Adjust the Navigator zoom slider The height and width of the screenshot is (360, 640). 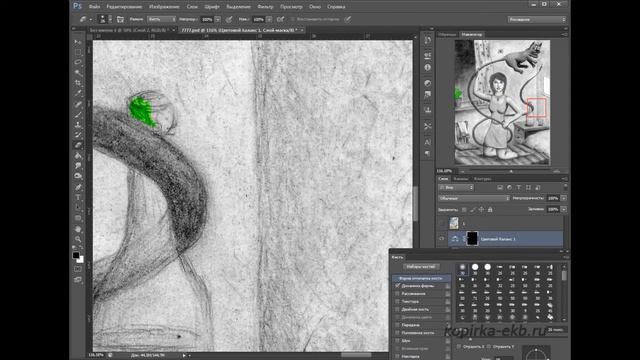point(511,171)
